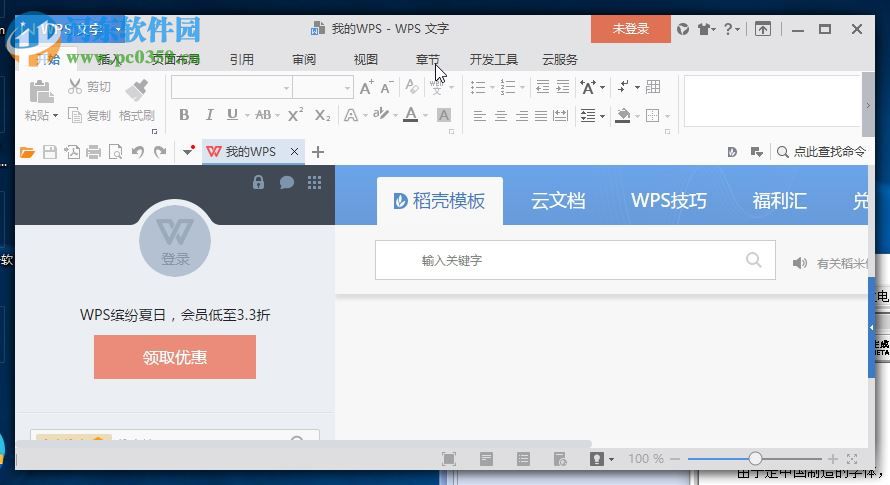Open the 视图 ribbon tab
This screenshot has width=890, height=485.
pyautogui.click(x=366, y=59)
